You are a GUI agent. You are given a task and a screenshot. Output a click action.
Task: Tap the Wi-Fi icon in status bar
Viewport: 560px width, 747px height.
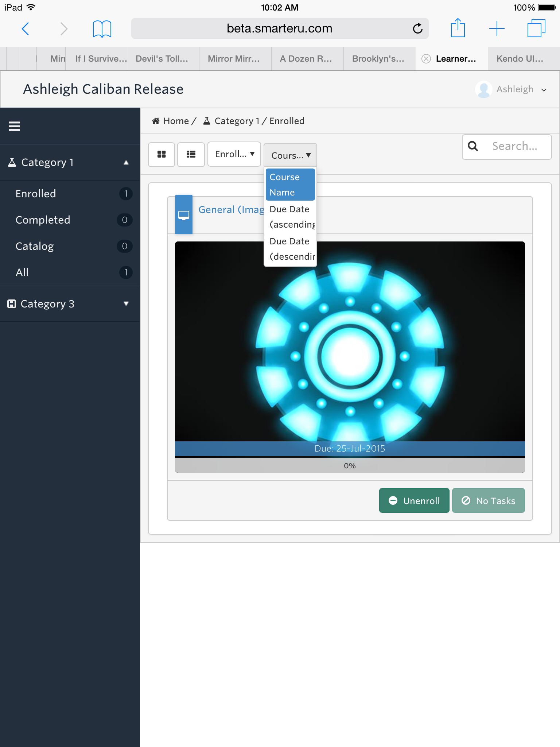31,7
